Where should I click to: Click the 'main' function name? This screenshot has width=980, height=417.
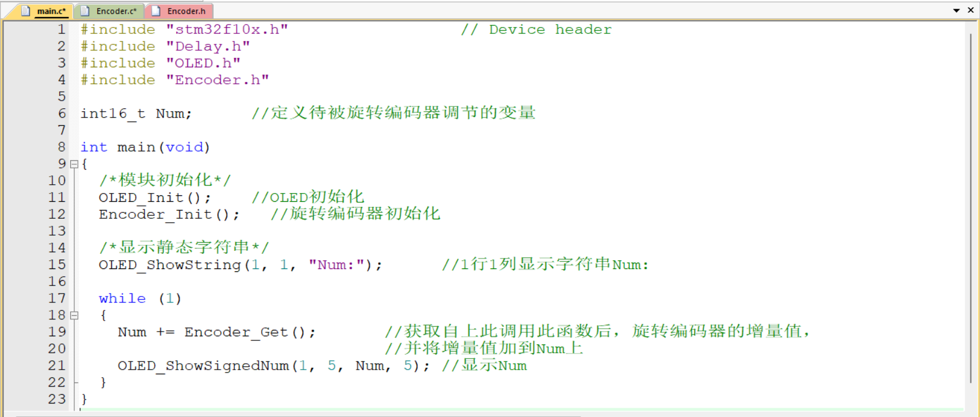136,147
